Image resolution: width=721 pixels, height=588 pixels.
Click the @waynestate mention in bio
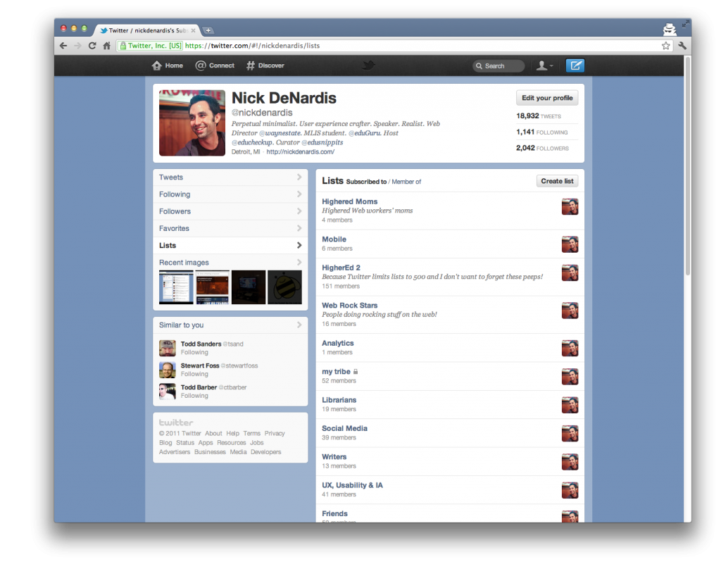point(280,133)
